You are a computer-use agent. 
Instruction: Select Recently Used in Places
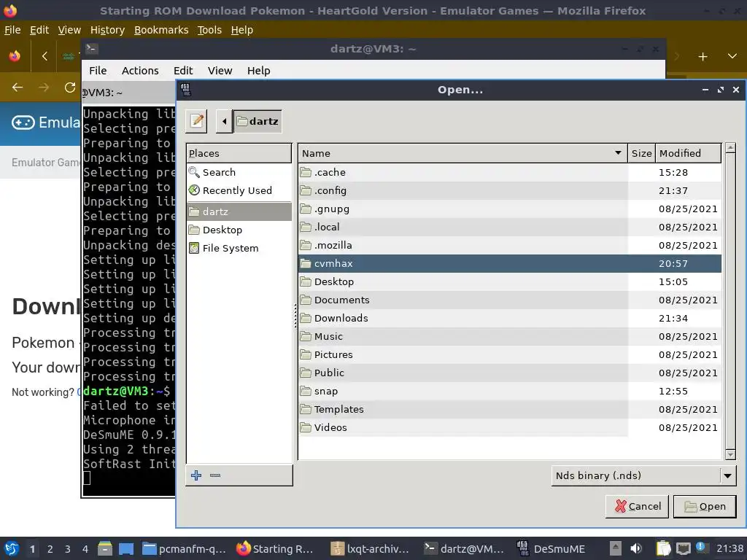[239, 190]
